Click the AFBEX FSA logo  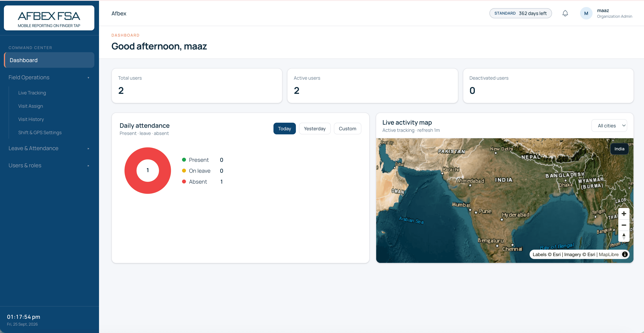(49, 18)
